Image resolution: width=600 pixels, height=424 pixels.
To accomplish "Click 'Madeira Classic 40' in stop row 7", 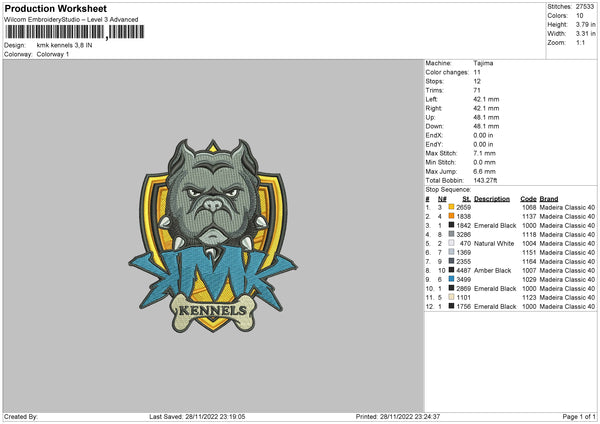I will pyautogui.click(x=567, y=262).
